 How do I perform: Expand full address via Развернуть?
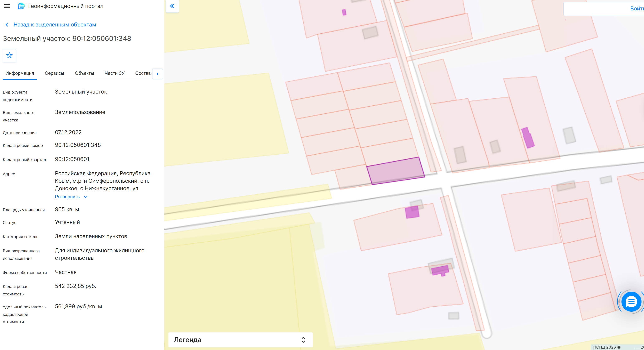67,197
